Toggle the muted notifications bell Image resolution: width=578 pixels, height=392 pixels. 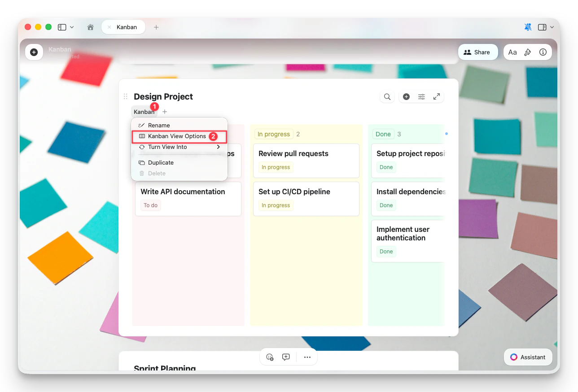coord(528,27)
